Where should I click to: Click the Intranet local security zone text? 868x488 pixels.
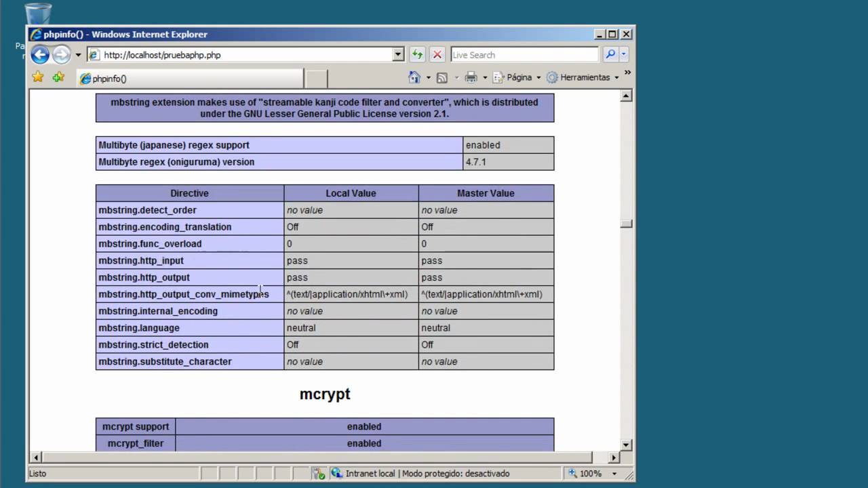tap(370, 473)
